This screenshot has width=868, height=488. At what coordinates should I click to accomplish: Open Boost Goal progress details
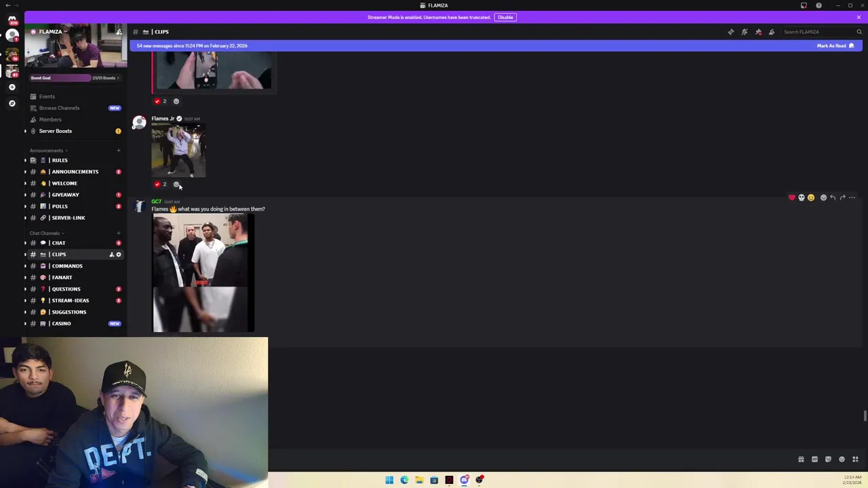pos(75,78)
